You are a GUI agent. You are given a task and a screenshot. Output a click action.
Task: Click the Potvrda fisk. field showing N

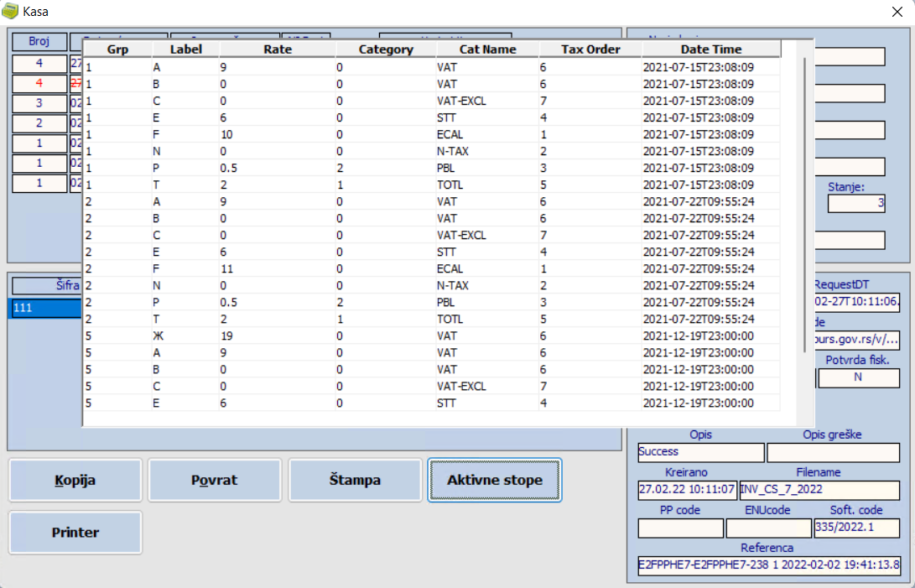pos(859,377)
